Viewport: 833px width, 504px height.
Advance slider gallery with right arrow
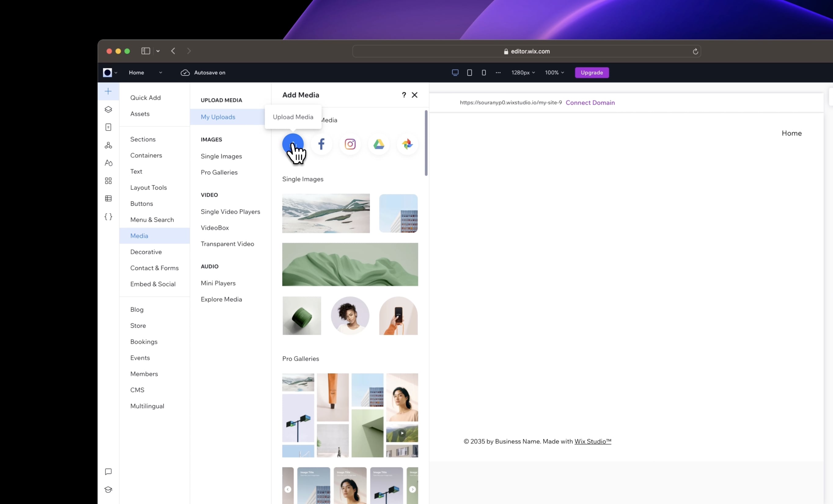(413, 489)
